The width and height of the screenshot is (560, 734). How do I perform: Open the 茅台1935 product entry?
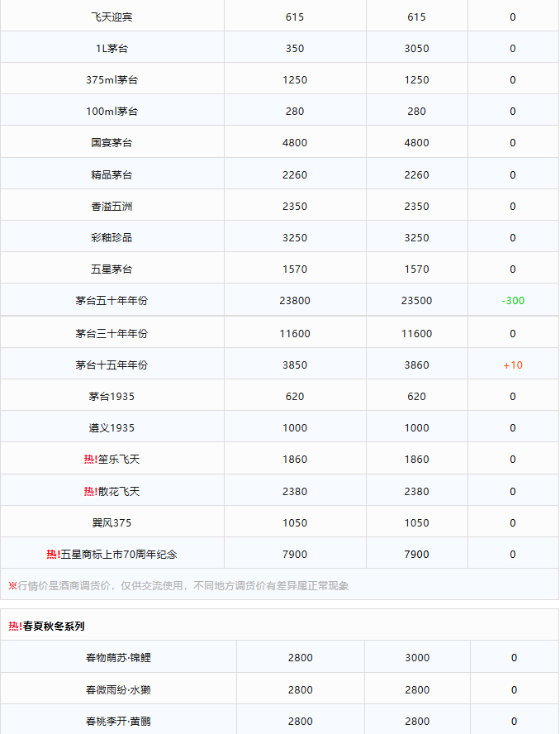tap(112, 396)
